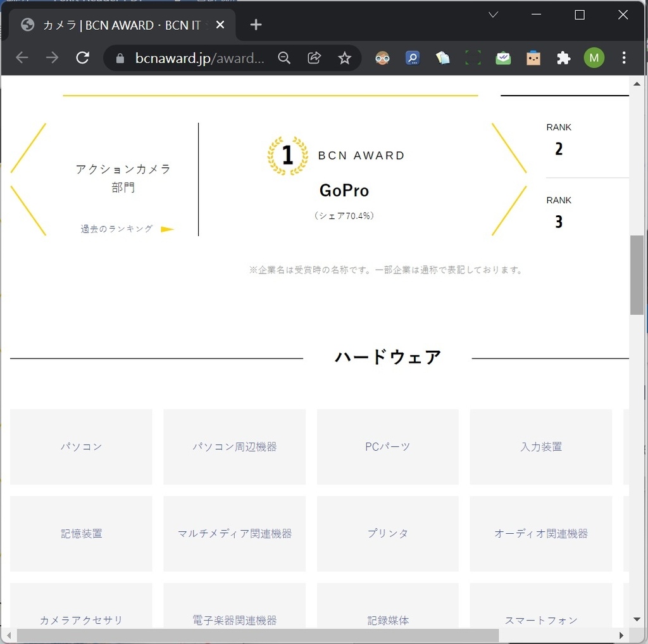Open the paper documents extension icon

[x=442, y=58]
